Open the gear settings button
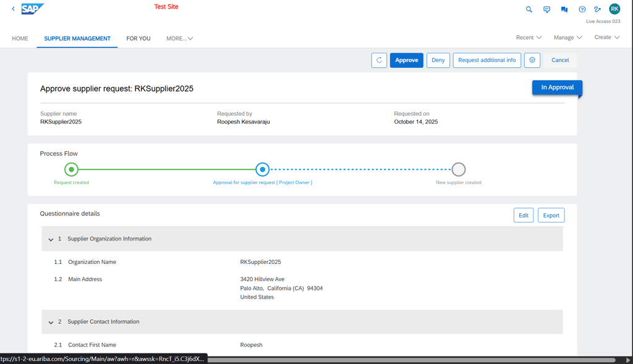This screenshot has height=364, width=633. tap(532, 60)
